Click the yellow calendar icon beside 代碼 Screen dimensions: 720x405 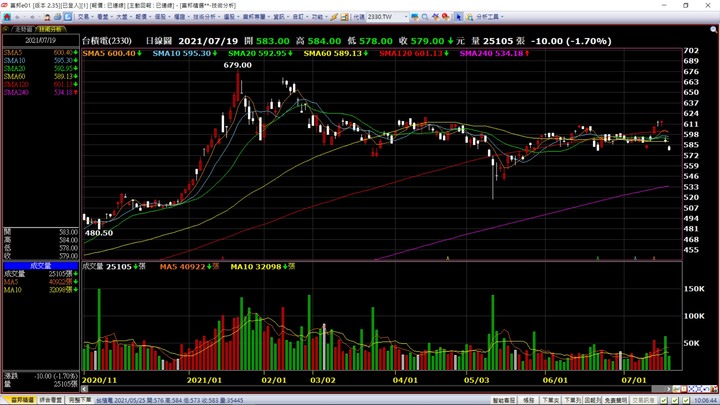(344, 17)
